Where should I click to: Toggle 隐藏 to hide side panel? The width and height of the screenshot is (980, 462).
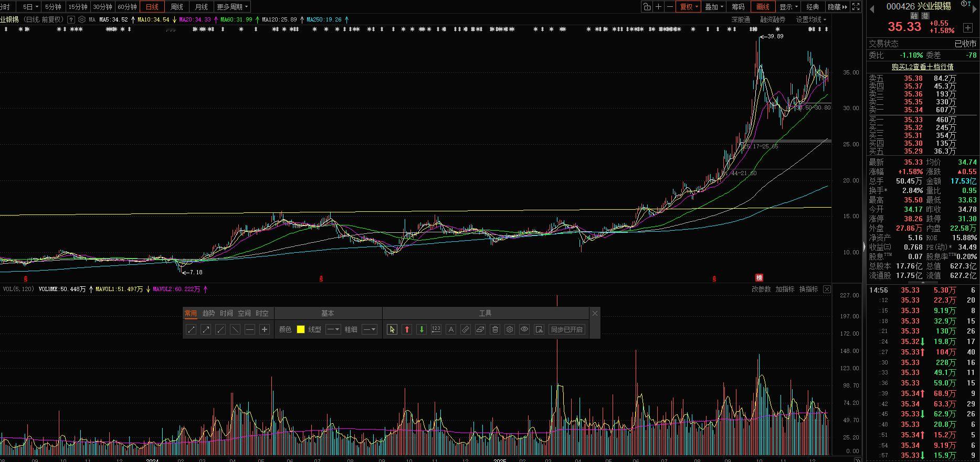pos(837,7)
